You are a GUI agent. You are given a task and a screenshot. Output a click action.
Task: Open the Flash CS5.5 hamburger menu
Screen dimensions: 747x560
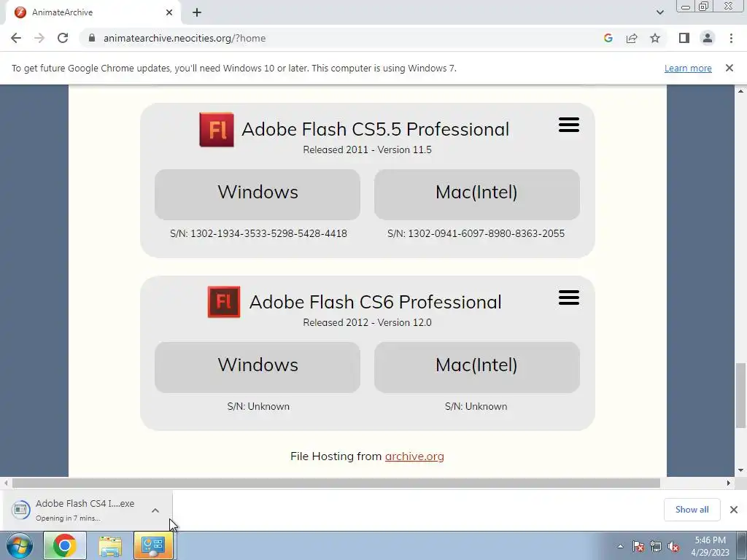(x=569, y=125)
